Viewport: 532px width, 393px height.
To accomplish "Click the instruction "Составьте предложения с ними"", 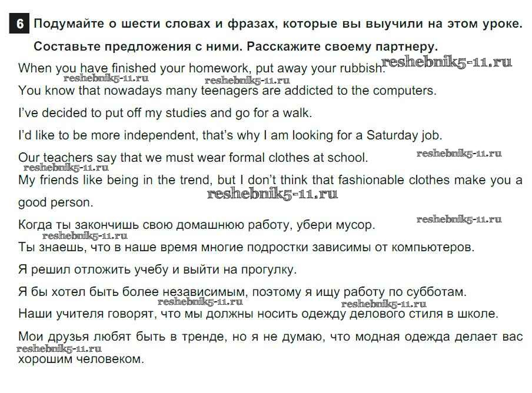I will [x=235, y=46].
